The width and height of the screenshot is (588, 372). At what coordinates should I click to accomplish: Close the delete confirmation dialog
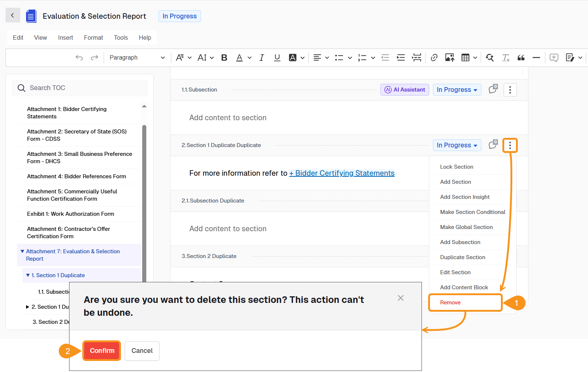[x=401, y=298]
